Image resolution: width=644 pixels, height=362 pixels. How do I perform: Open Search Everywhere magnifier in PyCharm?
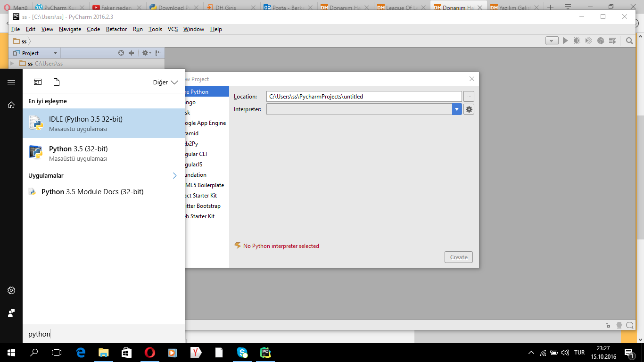click(629, 41)
